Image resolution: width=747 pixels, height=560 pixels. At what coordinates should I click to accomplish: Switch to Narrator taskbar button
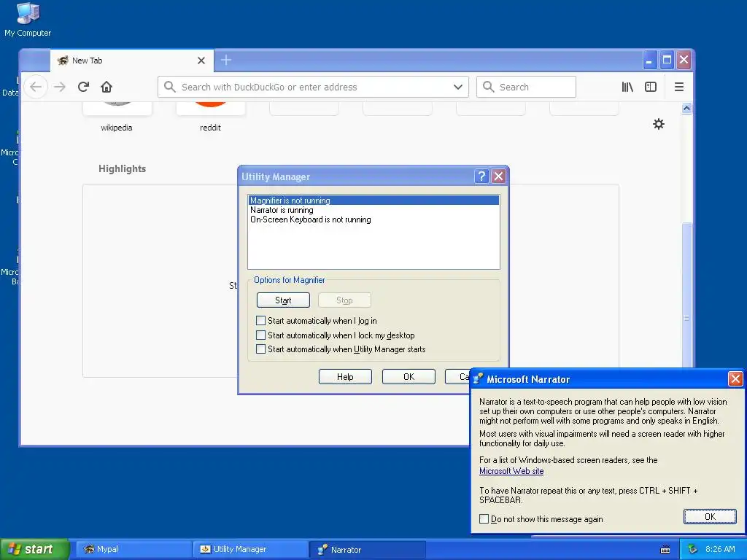(x=368, y=550)
